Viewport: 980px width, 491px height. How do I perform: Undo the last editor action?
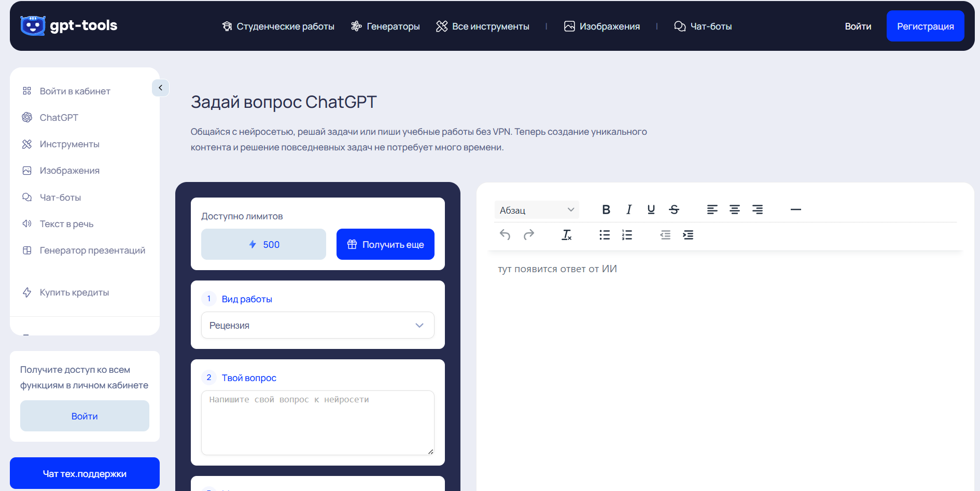(x=505, y=235)
